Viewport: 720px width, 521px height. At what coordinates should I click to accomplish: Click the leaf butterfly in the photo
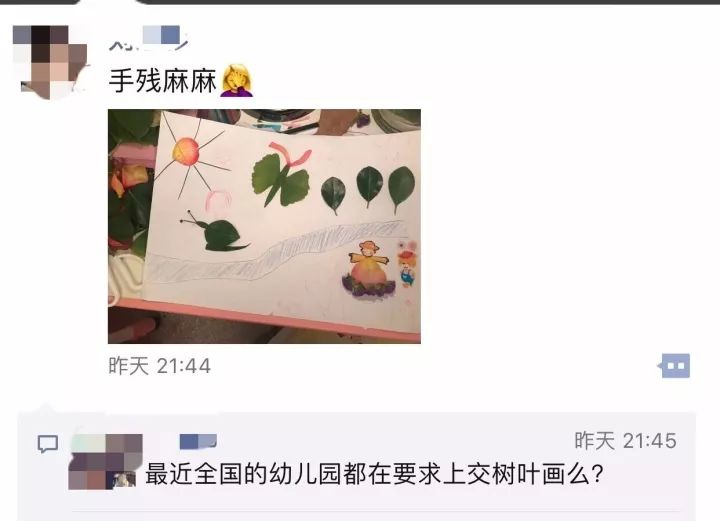pos(281,175)
